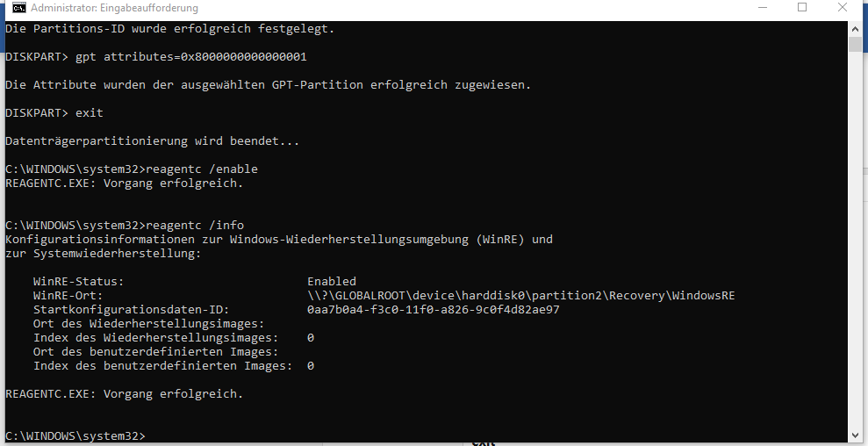This screenshot has height=446, width=868.
Task: Click the gpt attributes command line
Action: [x=156, y=56]
